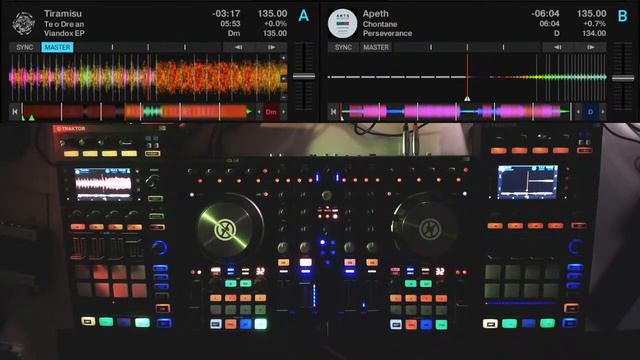
Task: Click the 'Viandox EP' album name
Action: [x=64, y=33]
